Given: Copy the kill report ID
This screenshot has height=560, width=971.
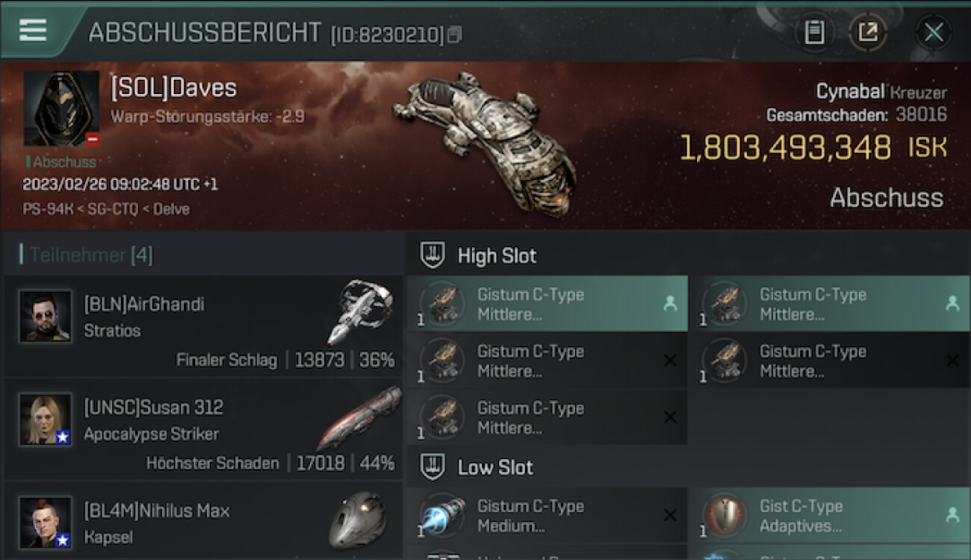Looking at the screenshot, I should click(454, 34).
